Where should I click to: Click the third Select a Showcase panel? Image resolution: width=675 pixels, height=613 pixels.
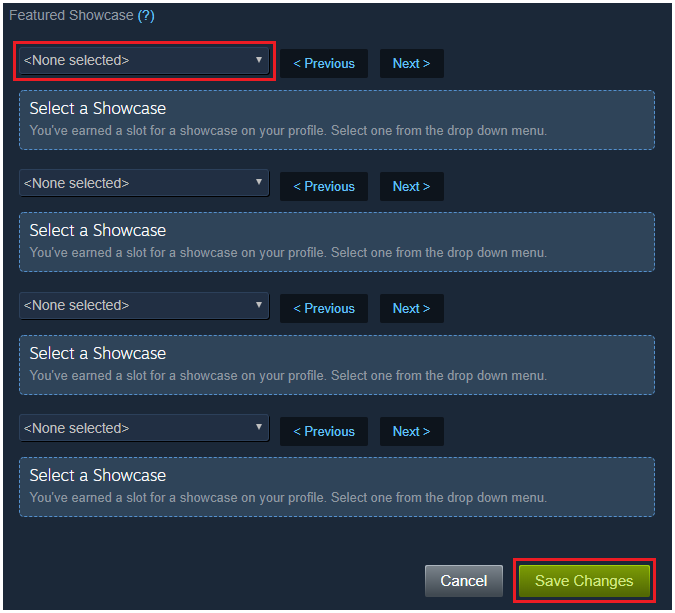pyautogui.click(x=337, y=365)
